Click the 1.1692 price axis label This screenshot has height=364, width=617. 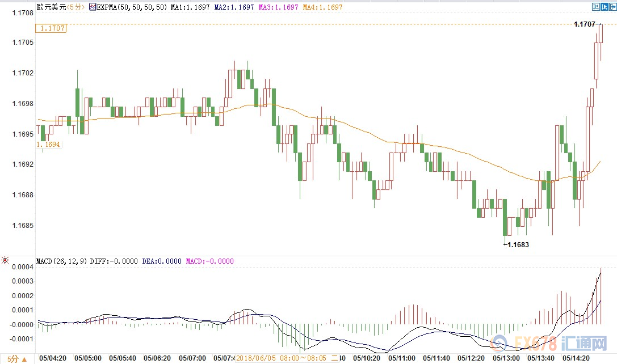(23, 164)
